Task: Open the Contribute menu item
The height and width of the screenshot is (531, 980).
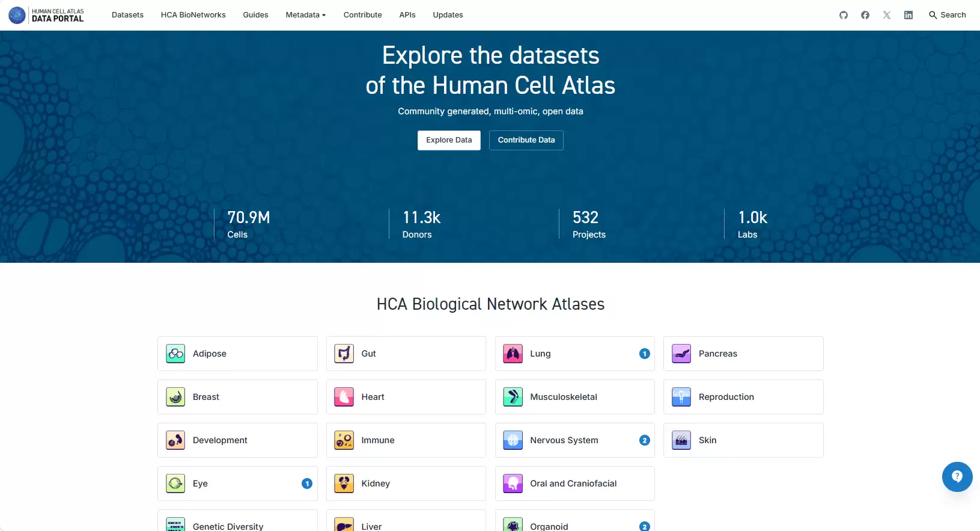Action: (x=363, y=15)
